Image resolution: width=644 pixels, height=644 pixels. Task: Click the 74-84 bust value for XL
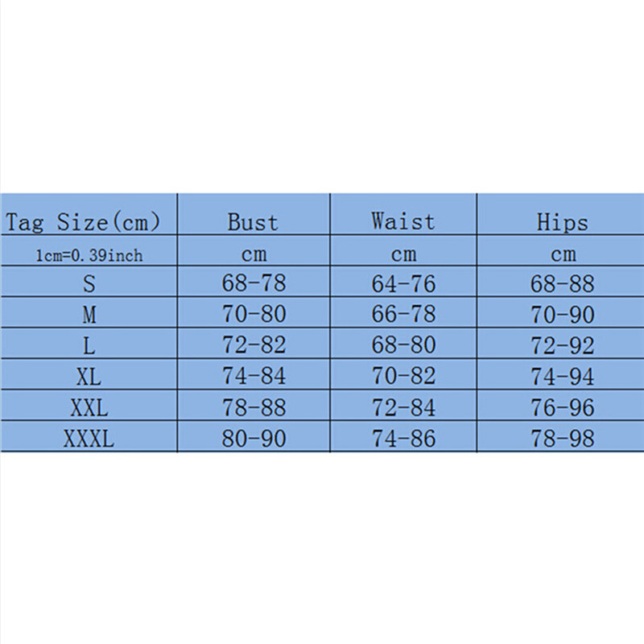coord(254,377)
